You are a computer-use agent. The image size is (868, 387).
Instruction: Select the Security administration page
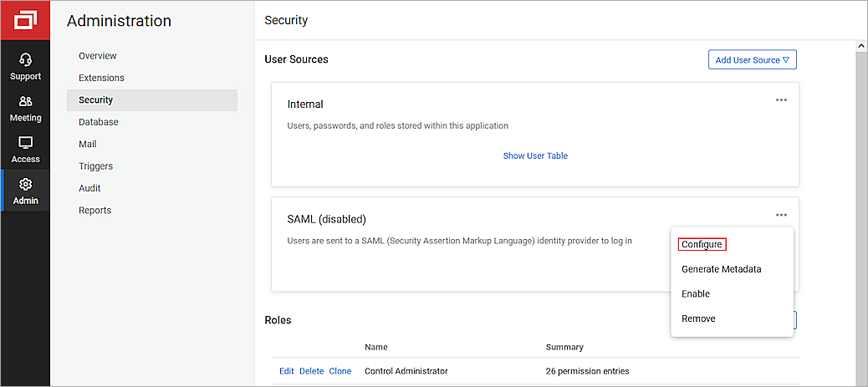click(151, 100)
